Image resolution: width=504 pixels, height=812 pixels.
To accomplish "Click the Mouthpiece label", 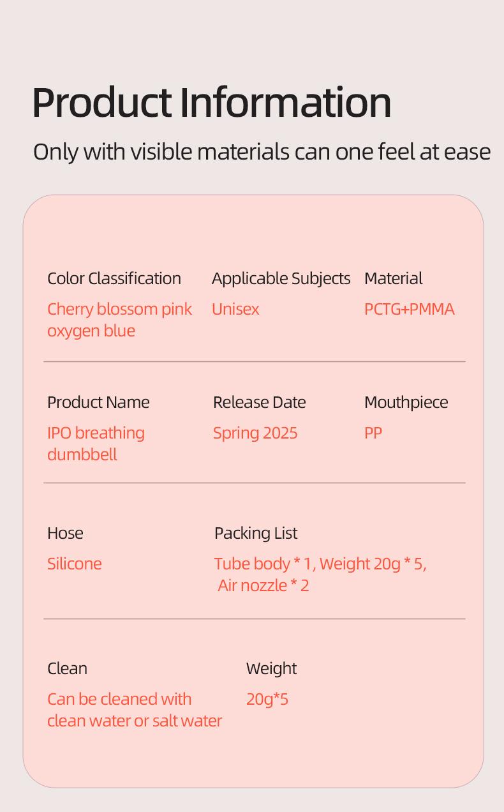I will pyautogui.click(x=406, y=402).
